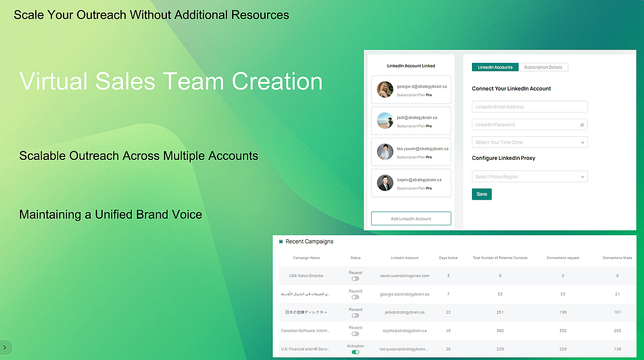This screenshot has height=360, width=644.
Task: Click the Save button
Action: point(481,194)
